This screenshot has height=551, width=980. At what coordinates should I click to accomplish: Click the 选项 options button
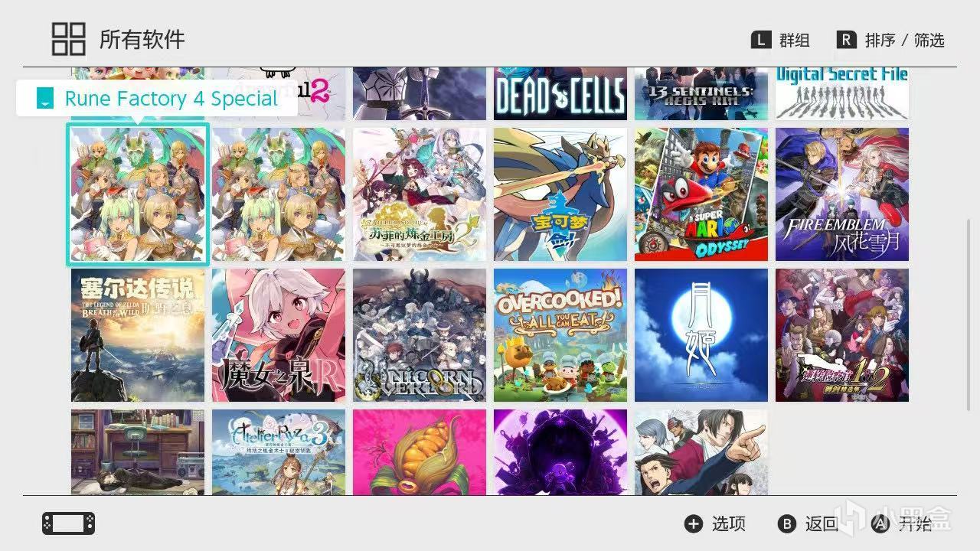click(x=715, y=523)
